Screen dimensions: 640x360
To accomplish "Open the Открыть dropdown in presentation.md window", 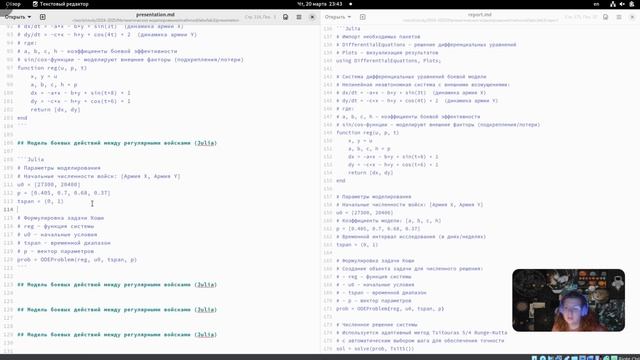I will click(x=18, y=17).
